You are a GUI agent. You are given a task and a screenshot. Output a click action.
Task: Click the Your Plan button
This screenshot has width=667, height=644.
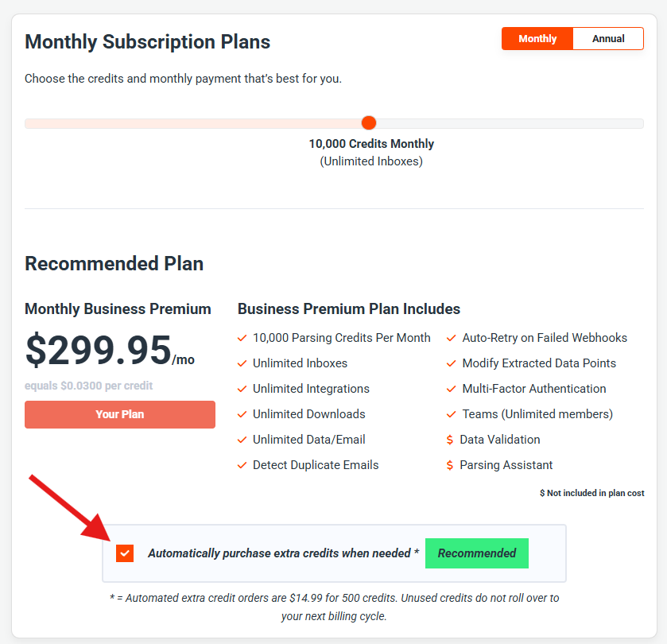[120, 414]
